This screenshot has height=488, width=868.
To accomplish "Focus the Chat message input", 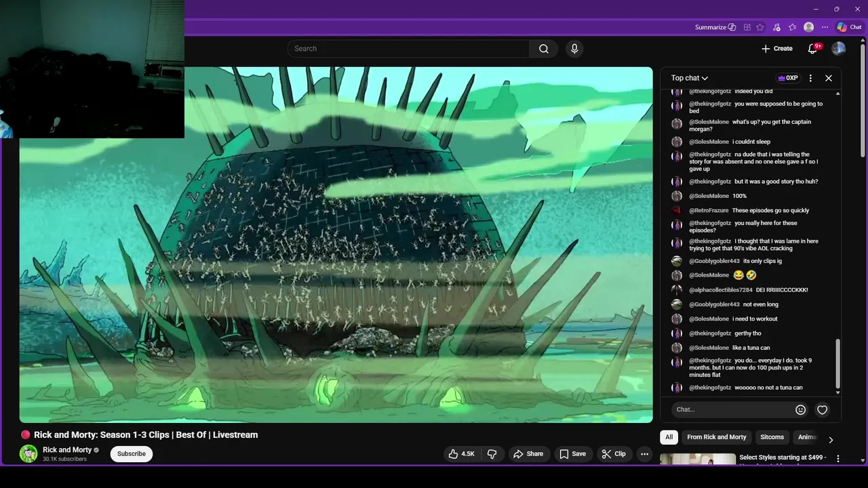I will [x=734, y=409].
